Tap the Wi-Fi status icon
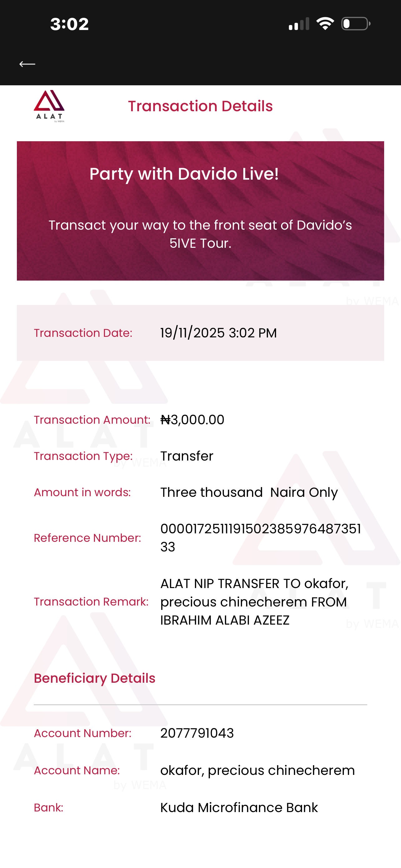The height and width of the screenshot is (868, 401). 325,23
